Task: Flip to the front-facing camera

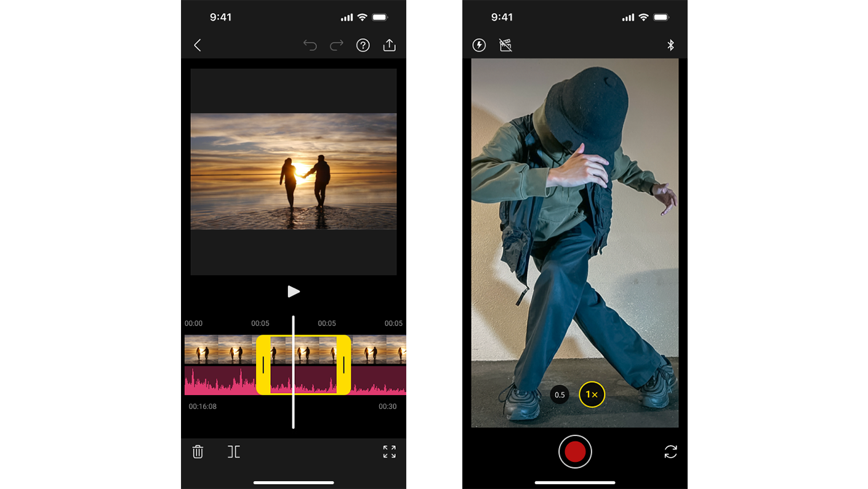Action: pos(670,452)
